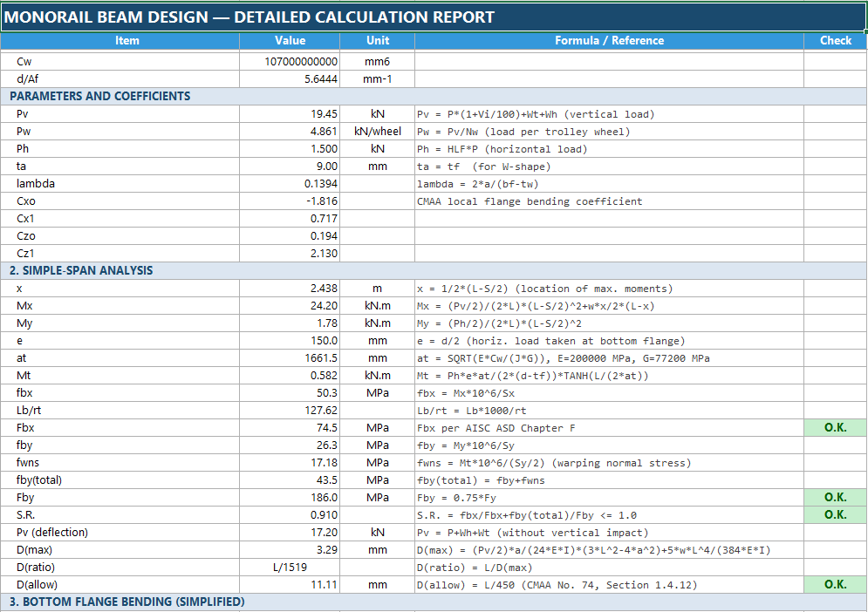Select the Cw value cell 107000000000

tap(290, 61)
